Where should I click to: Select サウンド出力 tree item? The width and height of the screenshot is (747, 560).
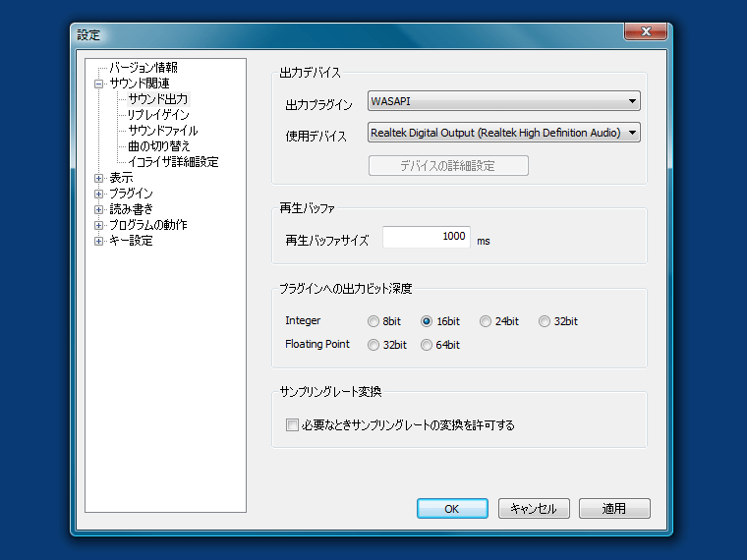(158, 99)
